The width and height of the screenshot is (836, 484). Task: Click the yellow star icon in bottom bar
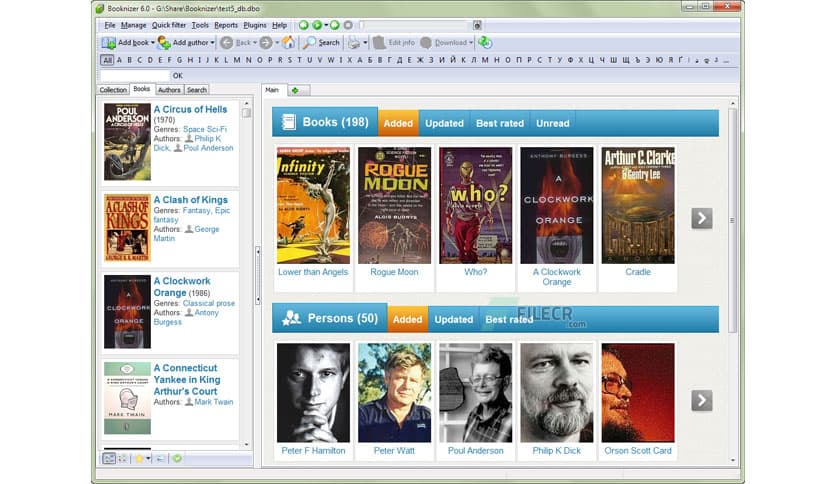tap(139, 458)
